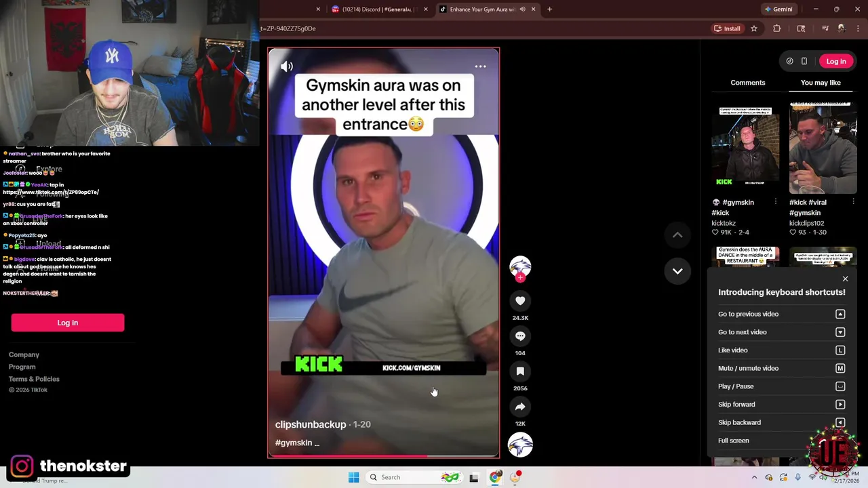Like the video with the heart icon
This screenshot has width=868, height=488.
point(520,301)
